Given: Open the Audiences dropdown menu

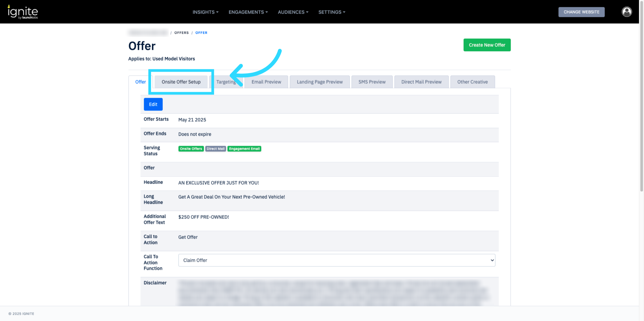Looking at the screenshot, I should coord(293,12).
